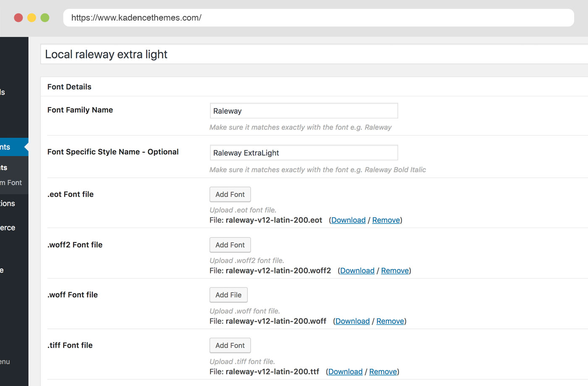Image resolution: width=588 pixels, height=386 pixels.
Task: Click Add File button for .woff file
Action: tap(228, 295)
